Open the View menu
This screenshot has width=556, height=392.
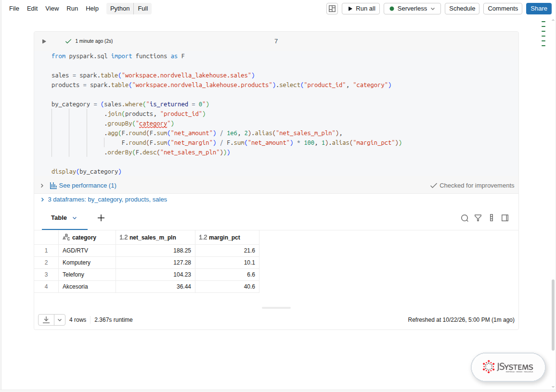point(52,9)
